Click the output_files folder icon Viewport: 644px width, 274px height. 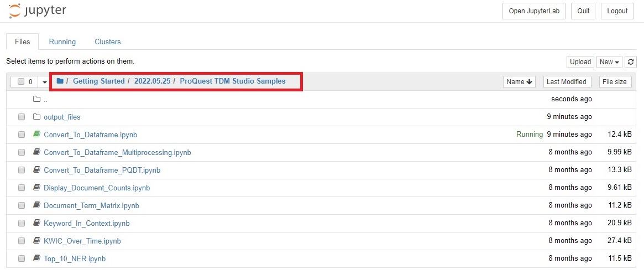click(37, 117)
